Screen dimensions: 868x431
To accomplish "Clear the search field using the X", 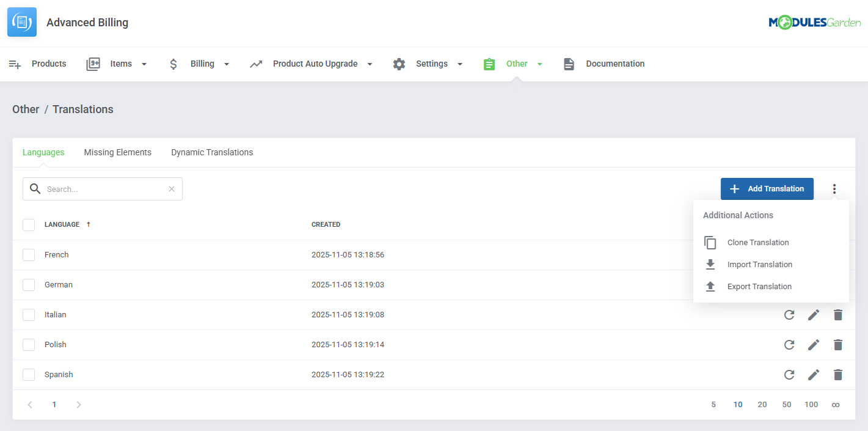I will click(171, 189).
